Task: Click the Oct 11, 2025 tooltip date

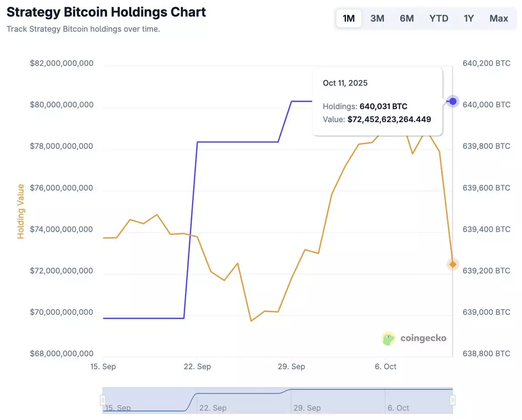Action: (345, 83)
